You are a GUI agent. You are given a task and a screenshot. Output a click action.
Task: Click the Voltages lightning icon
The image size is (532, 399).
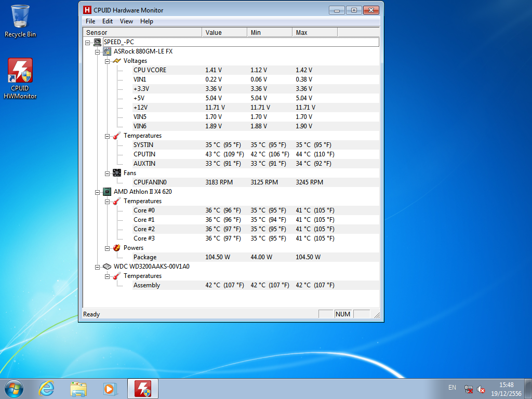(117, 61)
